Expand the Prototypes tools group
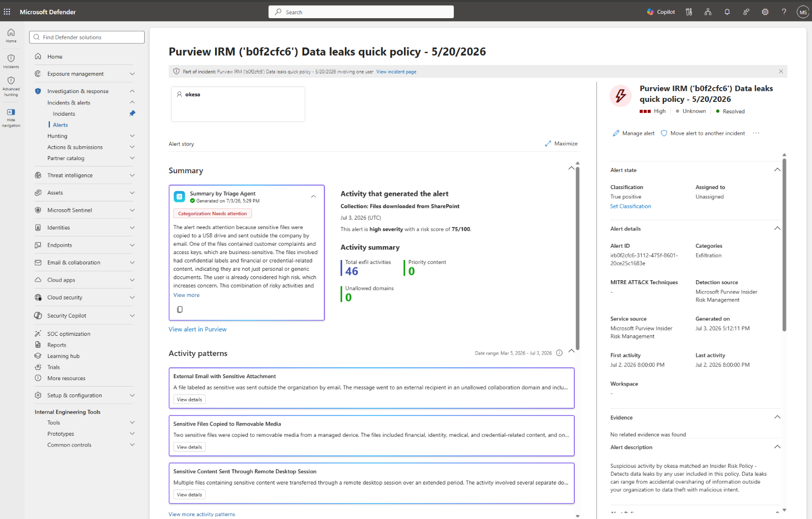The image size is (812, 519). (x=132, y=434)
